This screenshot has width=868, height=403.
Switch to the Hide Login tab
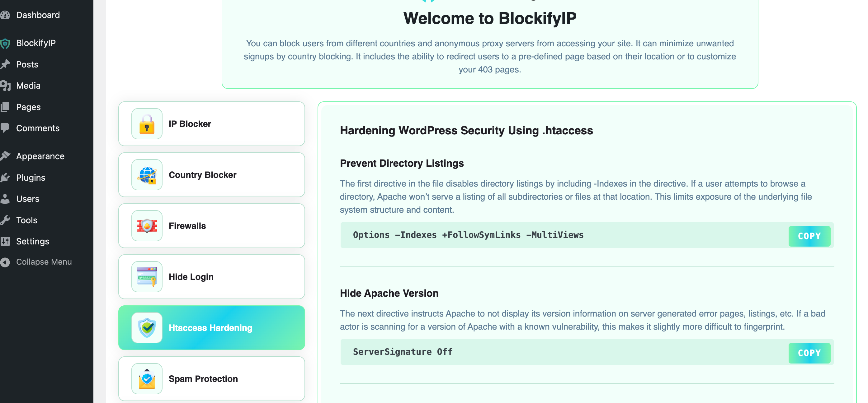point(212,277)
